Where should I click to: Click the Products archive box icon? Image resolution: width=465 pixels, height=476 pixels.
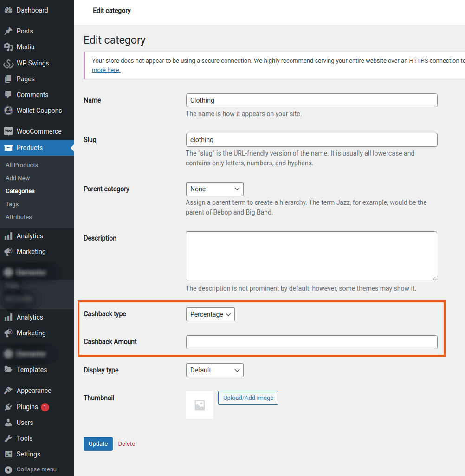click(x=8, y=148)
